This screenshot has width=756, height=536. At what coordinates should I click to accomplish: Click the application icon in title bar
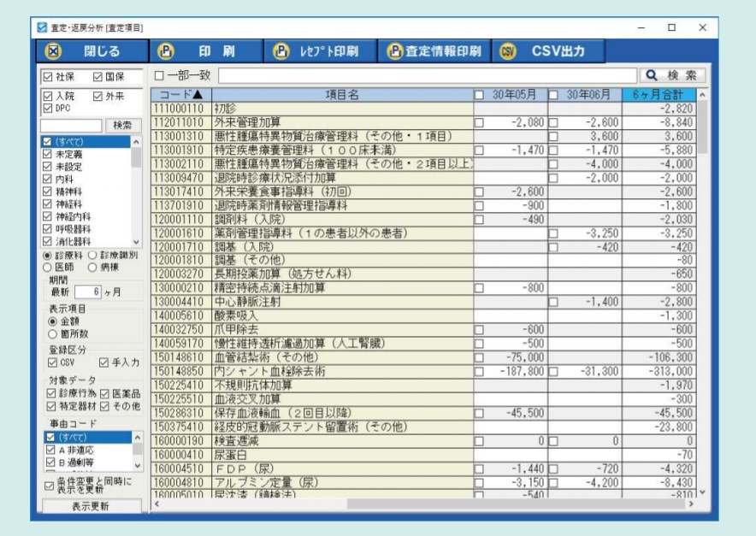[x=42, y=27]
